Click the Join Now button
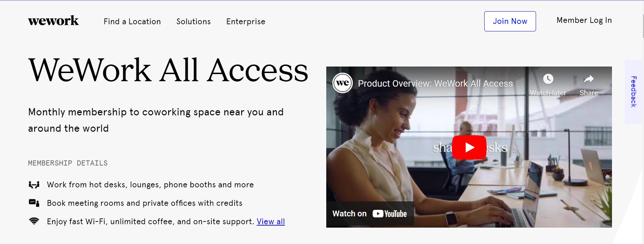 [x=510, y=21]
